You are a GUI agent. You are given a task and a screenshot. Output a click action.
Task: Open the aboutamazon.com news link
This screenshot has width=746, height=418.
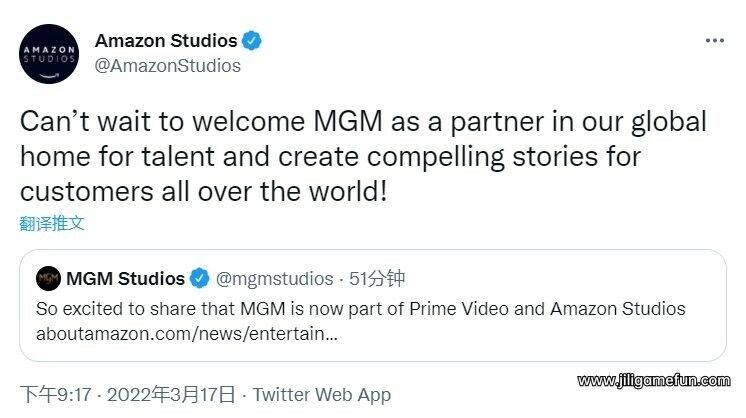[x=186, y=333]
